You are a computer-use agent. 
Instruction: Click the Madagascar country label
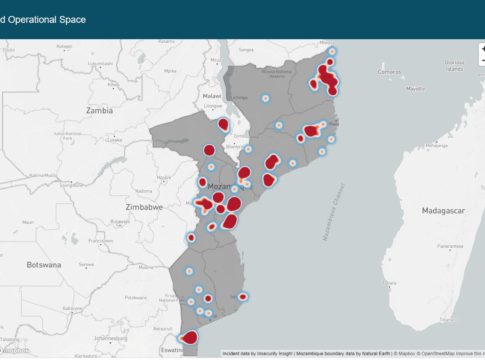click(x=443, y=211)
